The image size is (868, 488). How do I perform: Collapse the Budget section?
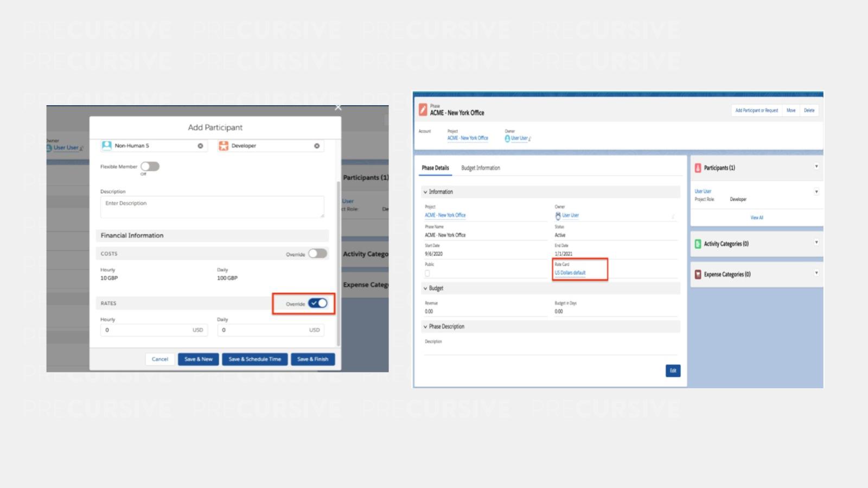point(425,288)
